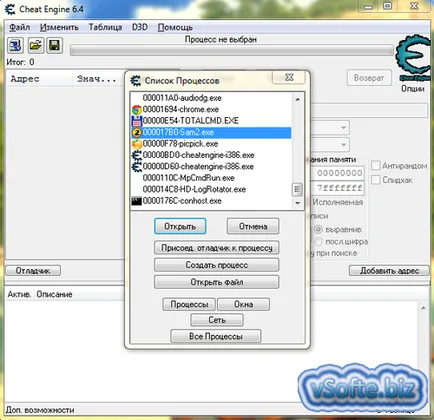Select 0000110C-MpCmdRun.exe in the list
The height and width of the screenshot is (420, 434).
pyautogui.click(x=211, y=178)
